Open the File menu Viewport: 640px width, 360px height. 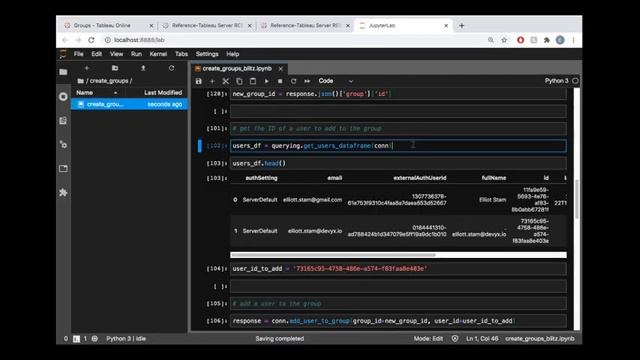coord(78,54)
